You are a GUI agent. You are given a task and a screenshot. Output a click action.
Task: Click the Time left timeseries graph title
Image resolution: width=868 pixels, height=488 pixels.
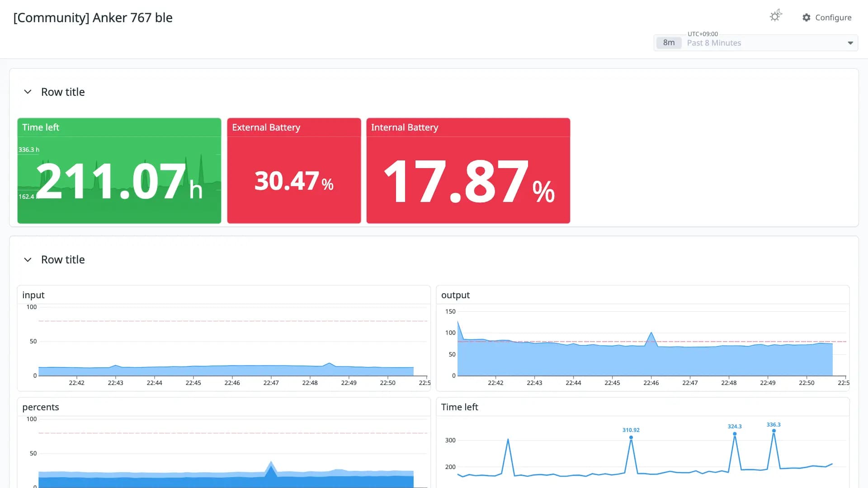pos(460,407)
